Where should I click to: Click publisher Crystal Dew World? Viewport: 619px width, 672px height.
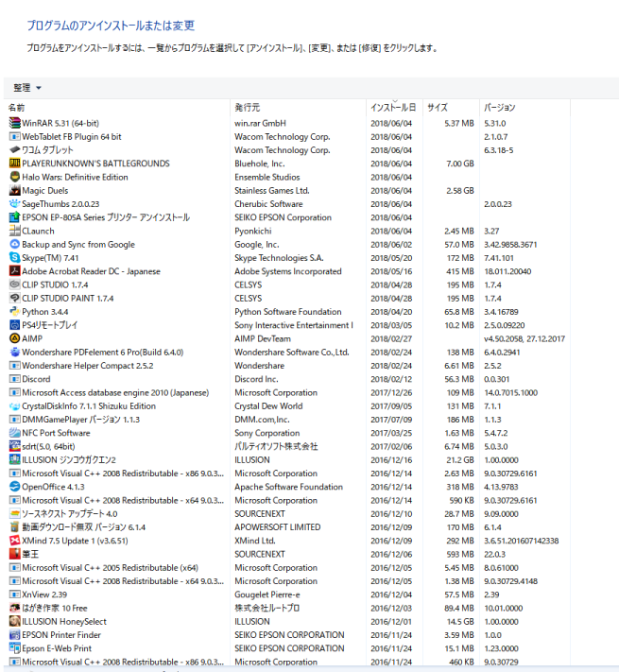268,405
